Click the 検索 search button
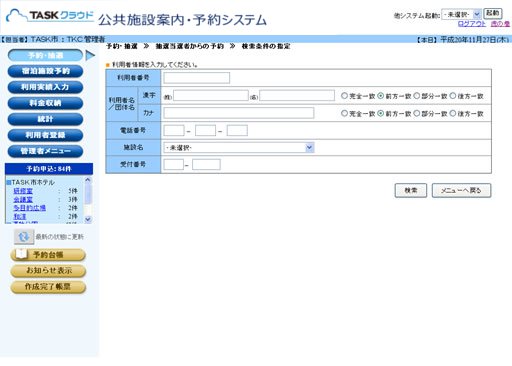The height and width of the screenshot is (366, 512). (x=411, y=190)
